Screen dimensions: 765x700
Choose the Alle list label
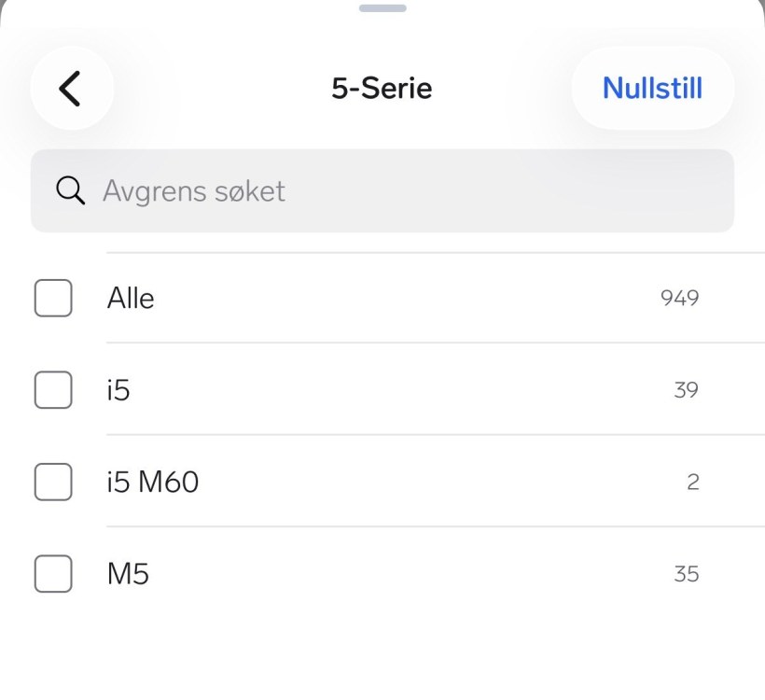point(131,298)
